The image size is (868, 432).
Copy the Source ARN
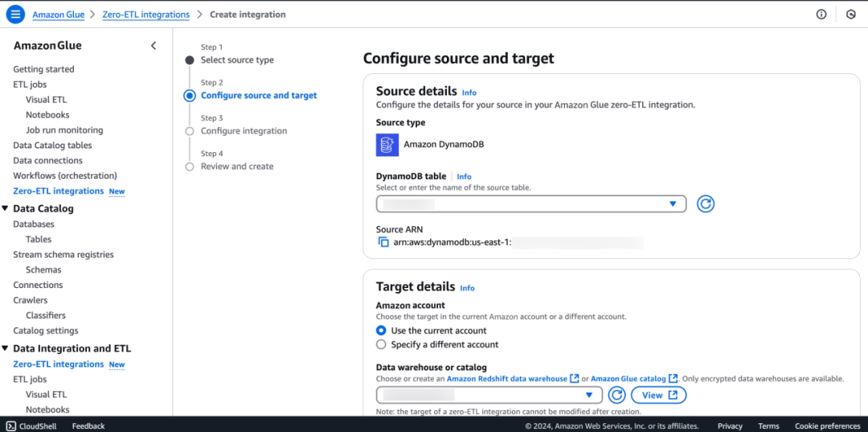coord(383,242)
